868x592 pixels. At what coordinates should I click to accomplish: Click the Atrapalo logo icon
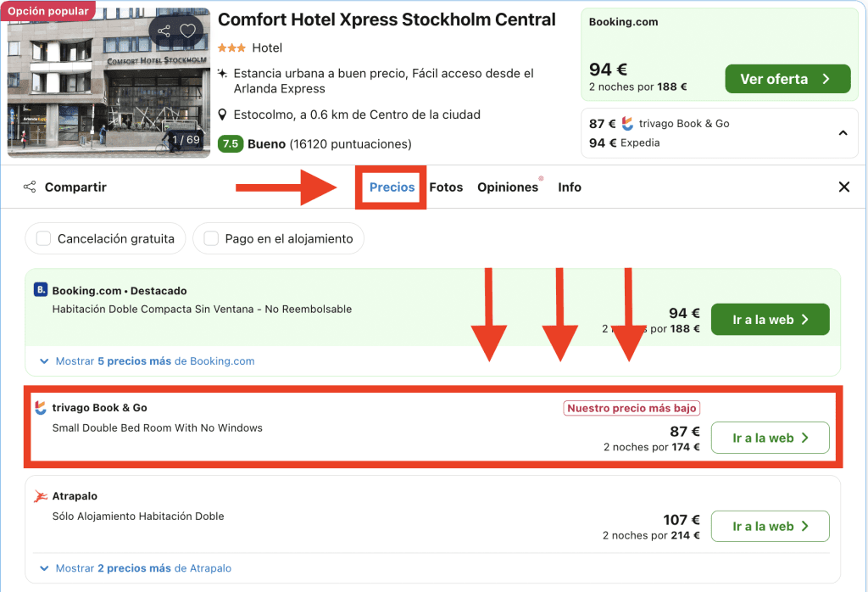41,496
